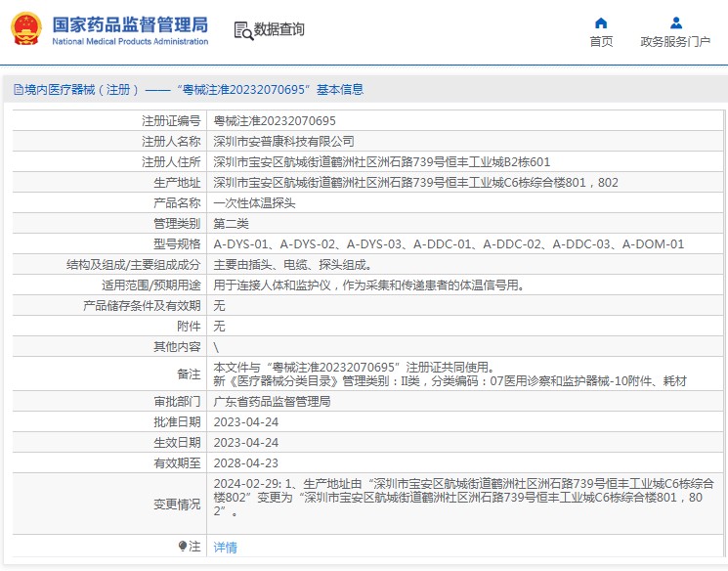Click 产品名称 label
This screenshot has height=571, width=728.
(177, 203)
